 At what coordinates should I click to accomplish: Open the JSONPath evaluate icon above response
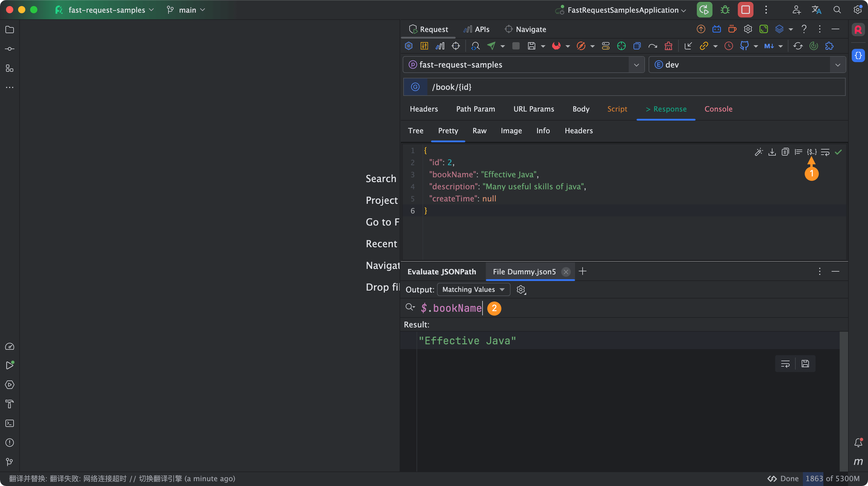click(x=811, y=152)
